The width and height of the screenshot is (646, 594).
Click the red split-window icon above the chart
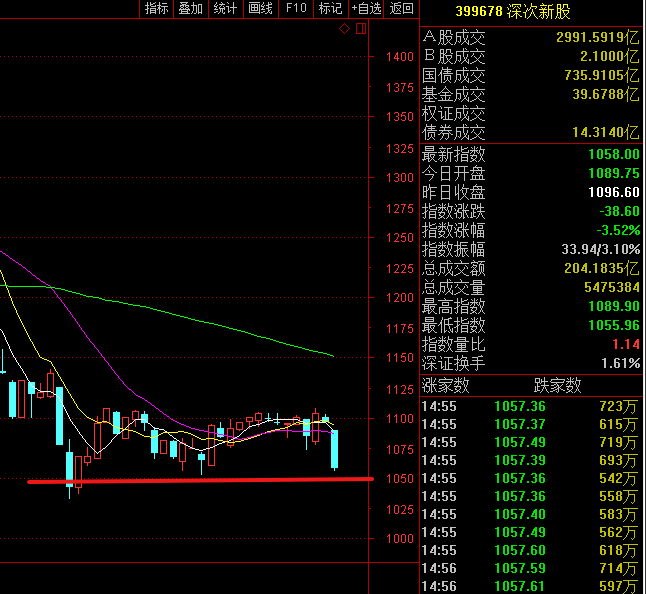pos(361,28)
